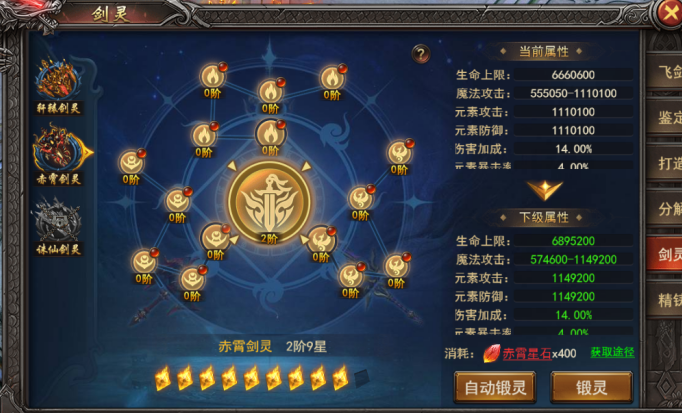Viewport: 682px width, 413px height.
Task: Click the central 2阶 sword emblem
Action: click(x=269, y=201)
